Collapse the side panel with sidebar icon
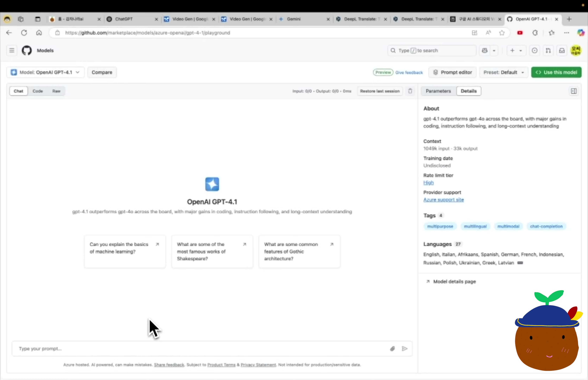This screenshot has height=380, width=588. [x=574, y=91]
